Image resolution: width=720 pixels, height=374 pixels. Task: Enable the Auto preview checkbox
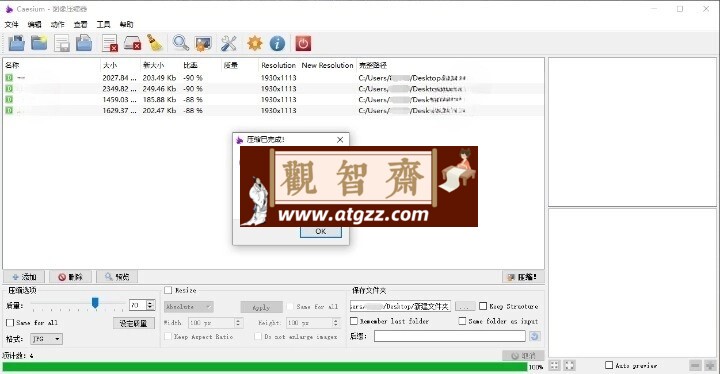point(609,365)
